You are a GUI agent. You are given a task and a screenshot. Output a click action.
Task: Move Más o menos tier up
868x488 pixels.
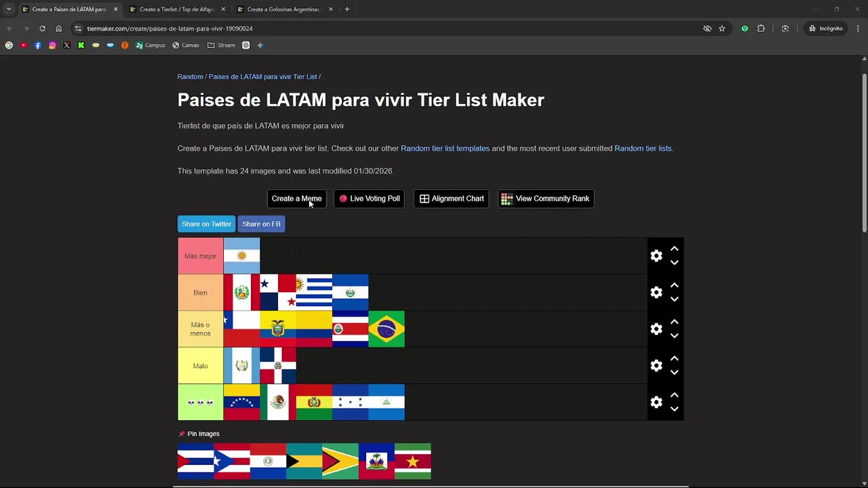coord(674,322)
